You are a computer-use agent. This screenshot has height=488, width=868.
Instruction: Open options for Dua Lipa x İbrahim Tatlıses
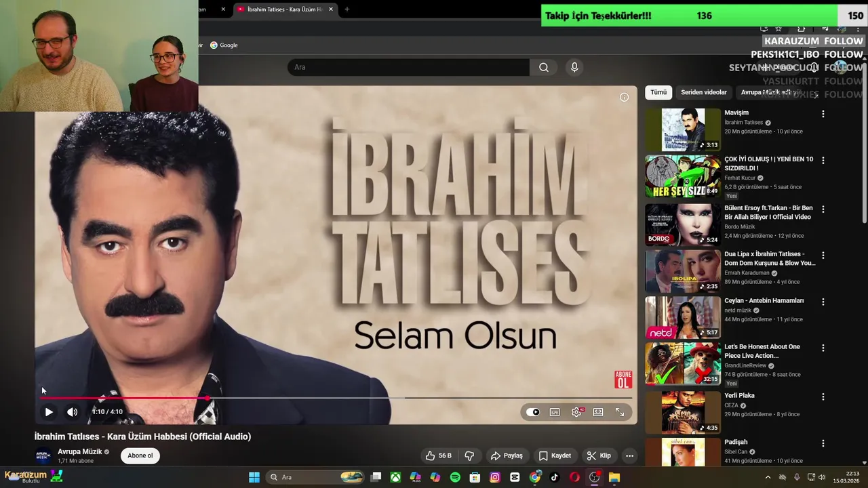[823, 256]
